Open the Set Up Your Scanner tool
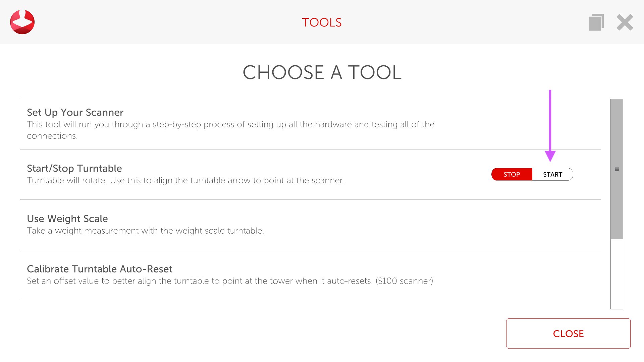 click(75, 112)
